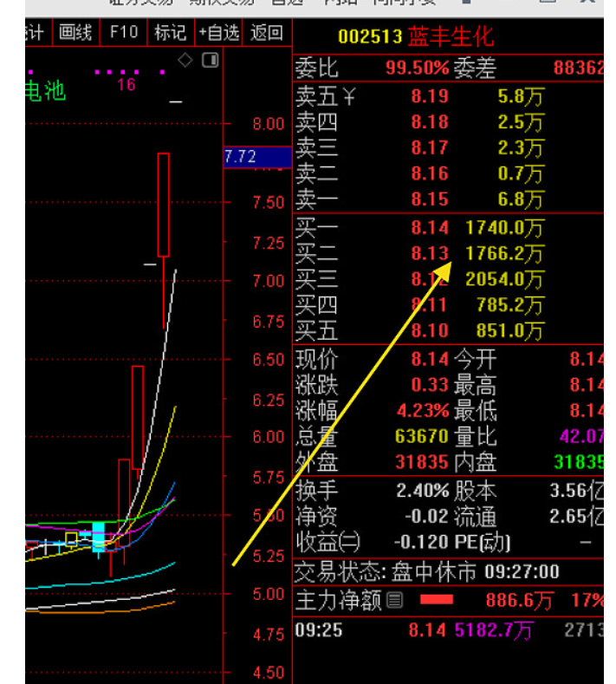Click the 卖五 row price 8.19

pyautogui.click(x=430, y=96)
